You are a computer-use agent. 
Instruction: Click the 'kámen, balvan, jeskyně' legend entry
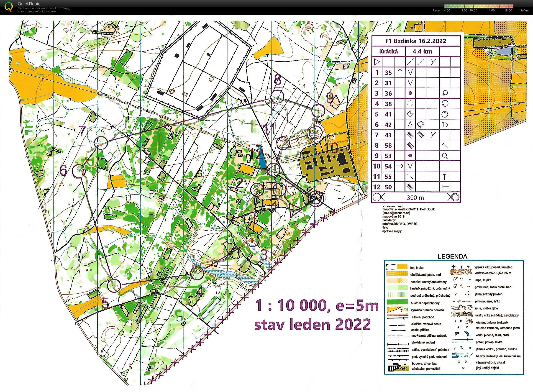click(x=491, y=323)
